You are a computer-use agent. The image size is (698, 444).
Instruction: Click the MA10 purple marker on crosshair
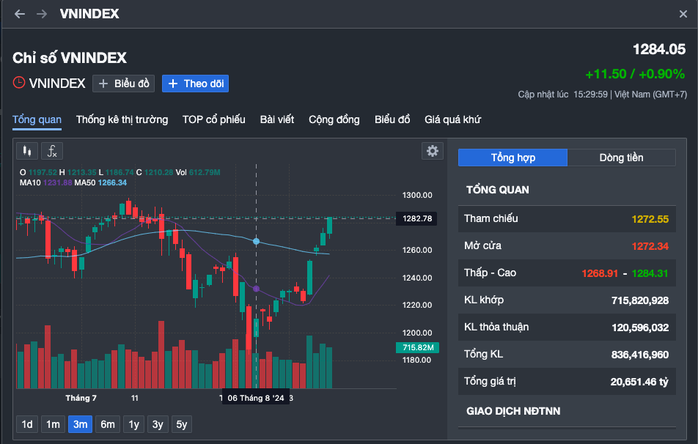pos(256,289)
